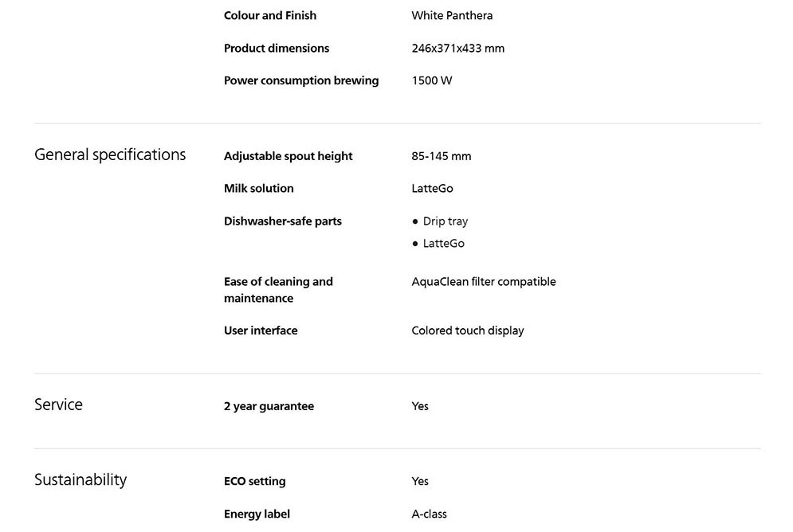The image size is (793, 532).
Task: Select the Adjustable spout height label
Action: [x=288, y=156]
